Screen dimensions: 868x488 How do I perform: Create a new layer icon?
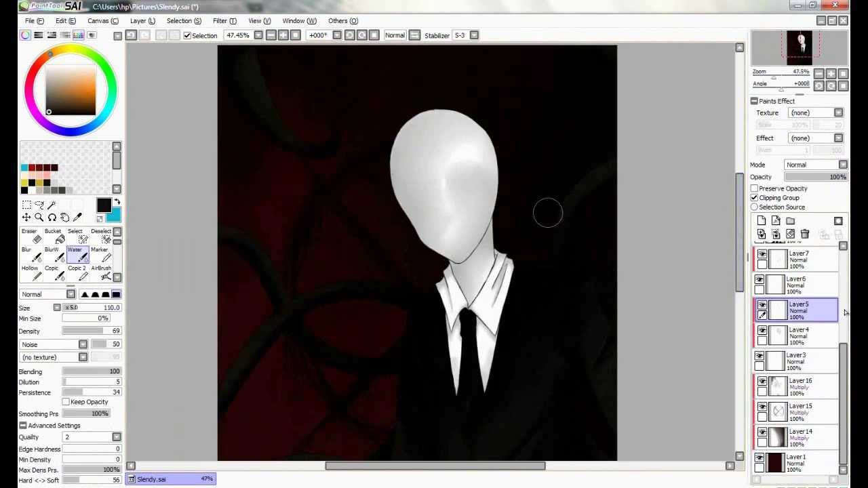[761, 221]
